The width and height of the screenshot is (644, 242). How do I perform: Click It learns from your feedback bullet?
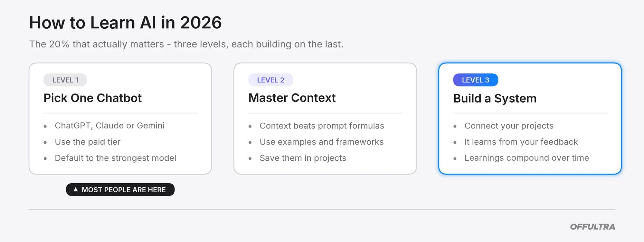click(x=521, y=142)
